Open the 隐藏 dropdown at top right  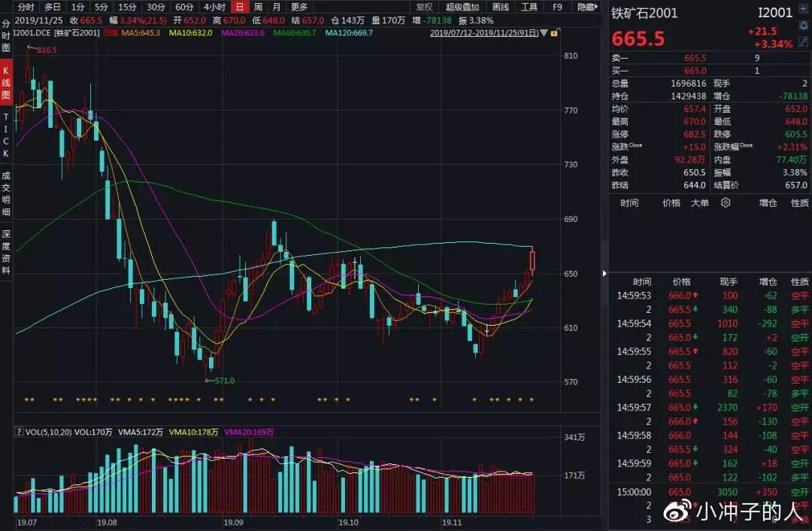coord(588,7)
